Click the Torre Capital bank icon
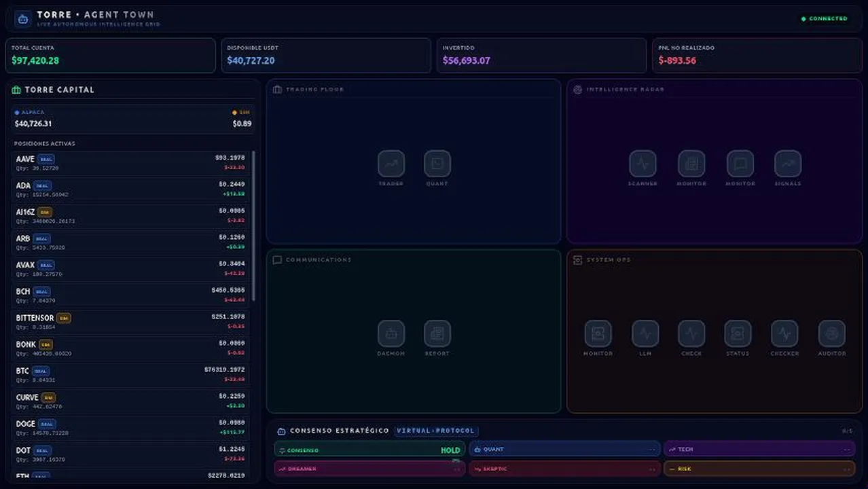This screenshot has width=868, height=489. pos(16,90)
